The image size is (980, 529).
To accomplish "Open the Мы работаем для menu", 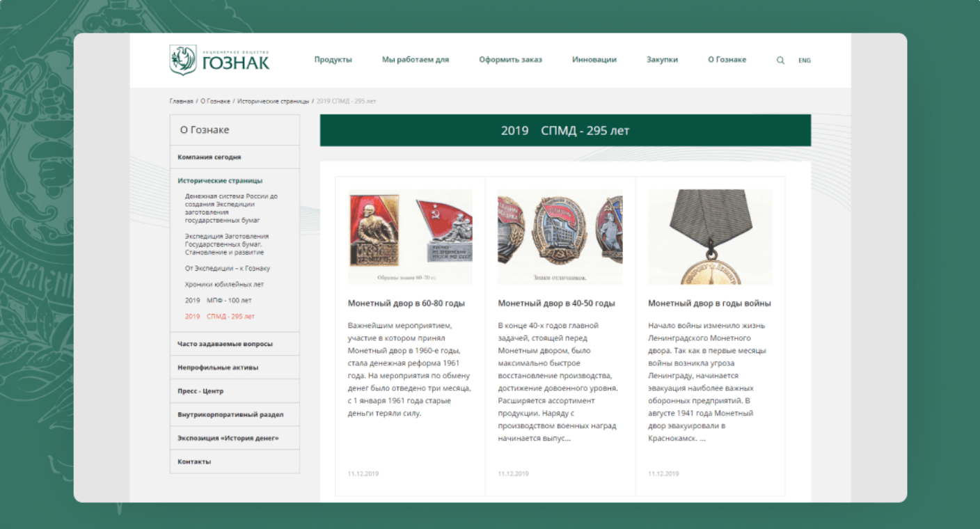I will point(416,60).
